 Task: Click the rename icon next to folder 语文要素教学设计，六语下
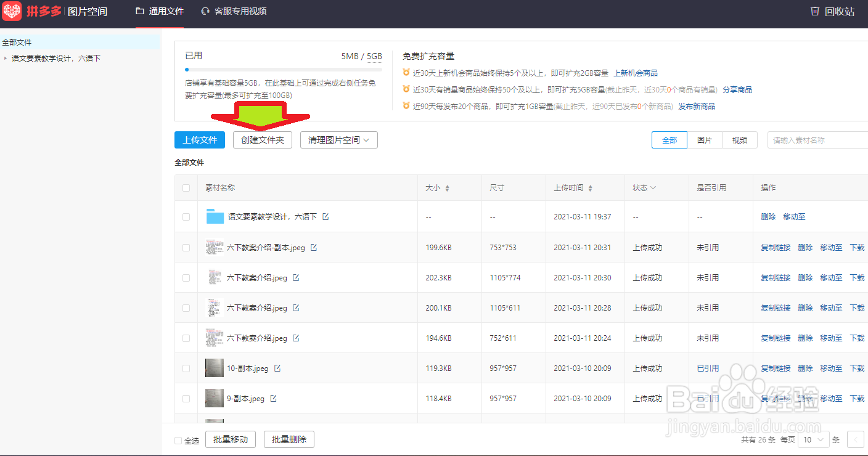point(326,216)
